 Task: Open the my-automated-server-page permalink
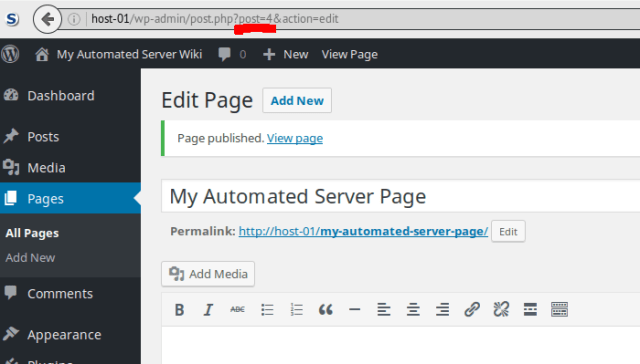363,231
